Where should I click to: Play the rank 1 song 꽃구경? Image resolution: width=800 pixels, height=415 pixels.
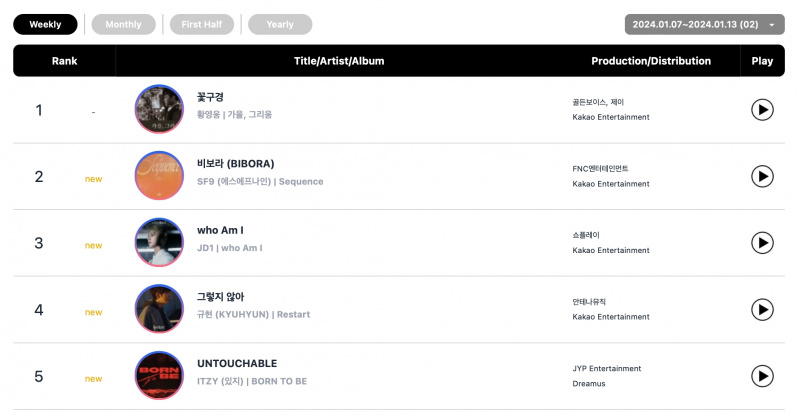(x=762, y=110)
